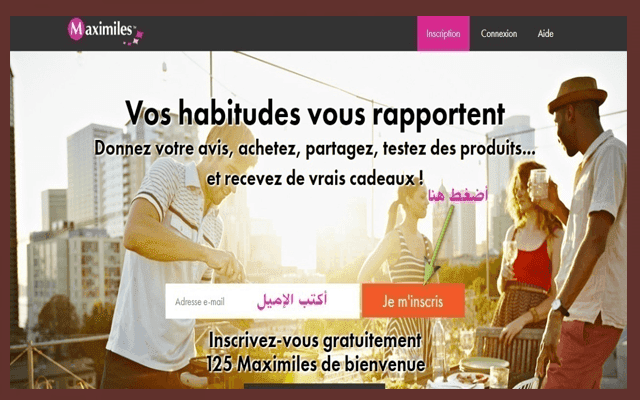This screenshot has height=400, width=640.
Task: Click the Je m'inscris button
Action: point(413,301)
